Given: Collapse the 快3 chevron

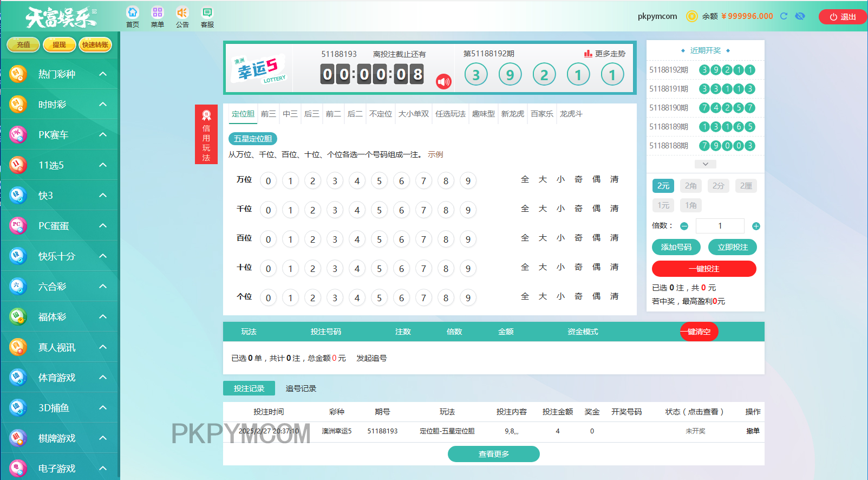Looking at the screenshot, I should pyautogui.click(x=103, y=195).
